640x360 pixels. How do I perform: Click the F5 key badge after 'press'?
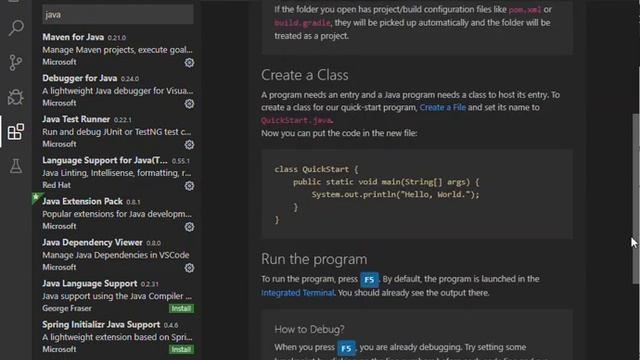pyautogui.click(x=369, y=280)
